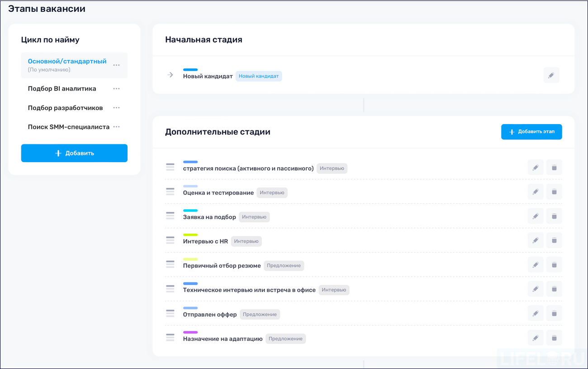Edit the Заявка на подбор stage
This screenshot has width=588, height=369.
(536, 216)
